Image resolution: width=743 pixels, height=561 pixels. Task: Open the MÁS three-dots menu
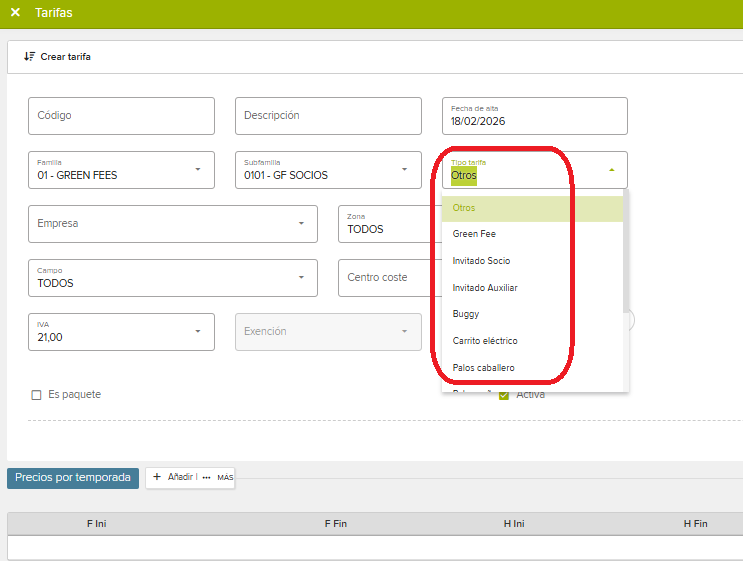207,478
